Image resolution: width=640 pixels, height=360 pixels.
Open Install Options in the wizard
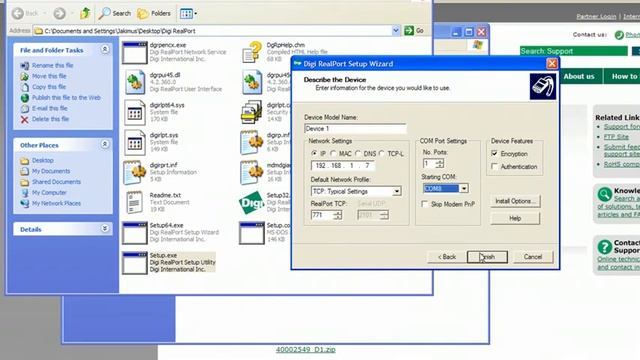pyautogui.click(x=515, y=201)
